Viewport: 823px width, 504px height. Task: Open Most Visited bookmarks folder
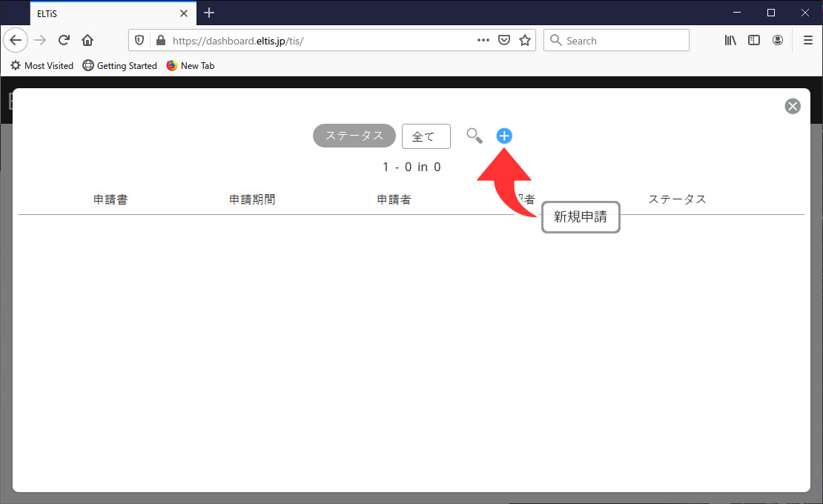click(x=42, y=65)
